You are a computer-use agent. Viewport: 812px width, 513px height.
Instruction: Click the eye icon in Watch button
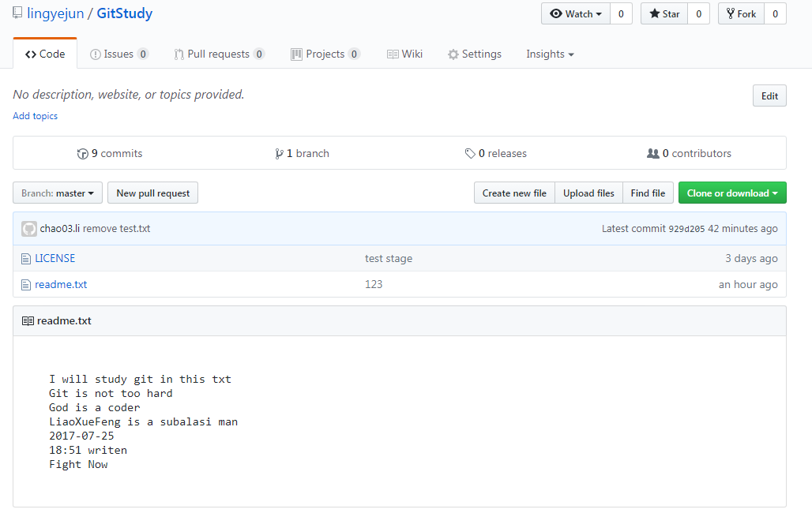pos(555,14)
